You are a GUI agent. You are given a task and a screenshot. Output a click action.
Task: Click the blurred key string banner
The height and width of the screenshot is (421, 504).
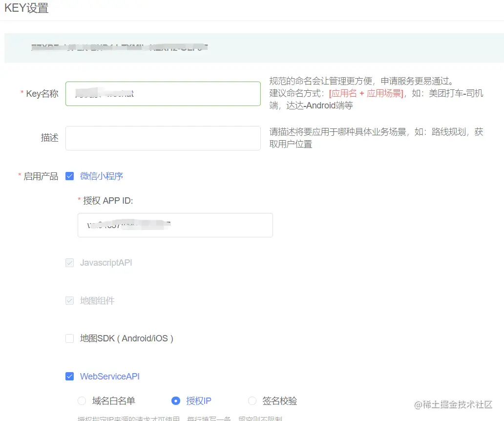point(254,48)
